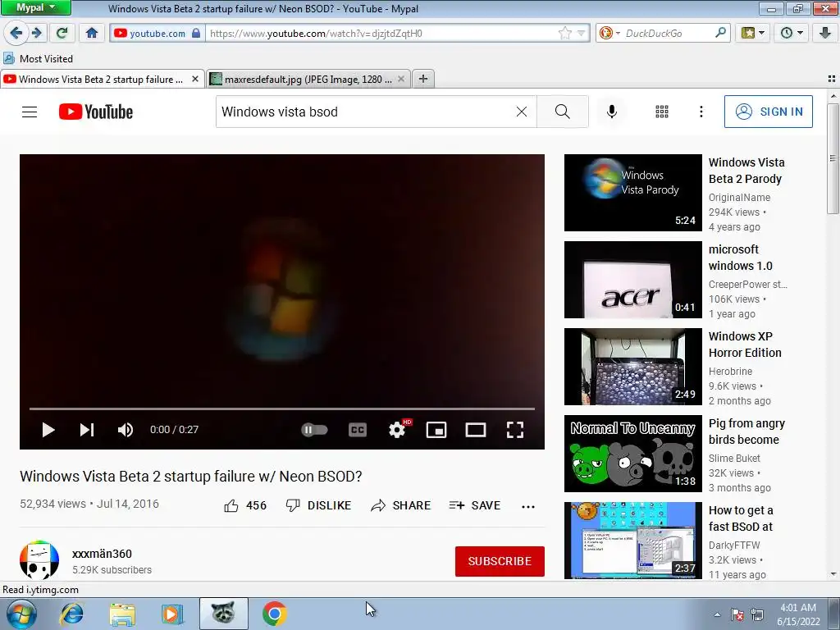Open the YouTube apps grid icon
This screenshot has width=840, height=630.
coord(662,112)
